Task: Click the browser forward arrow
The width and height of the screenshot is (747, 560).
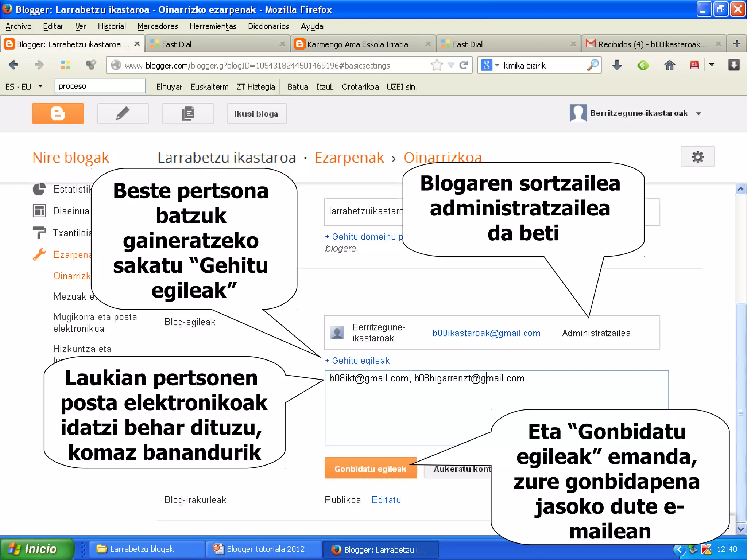Action: [39, 65]
